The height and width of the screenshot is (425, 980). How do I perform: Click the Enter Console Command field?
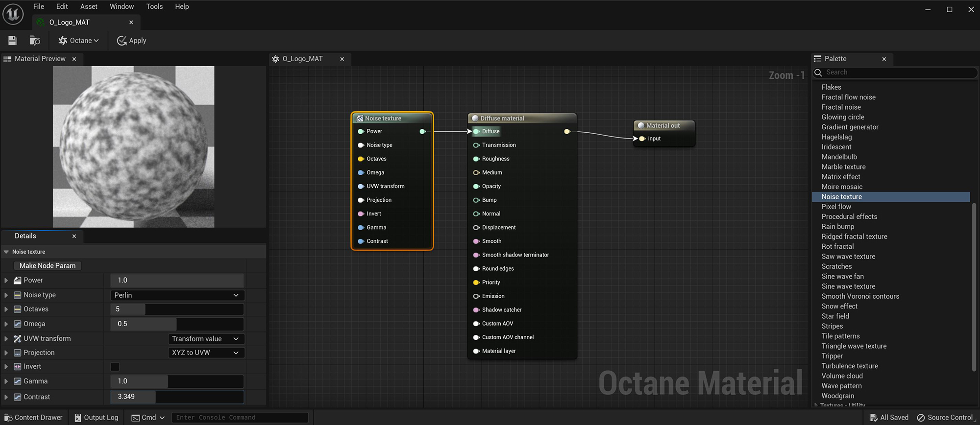[x=240, y=418]
